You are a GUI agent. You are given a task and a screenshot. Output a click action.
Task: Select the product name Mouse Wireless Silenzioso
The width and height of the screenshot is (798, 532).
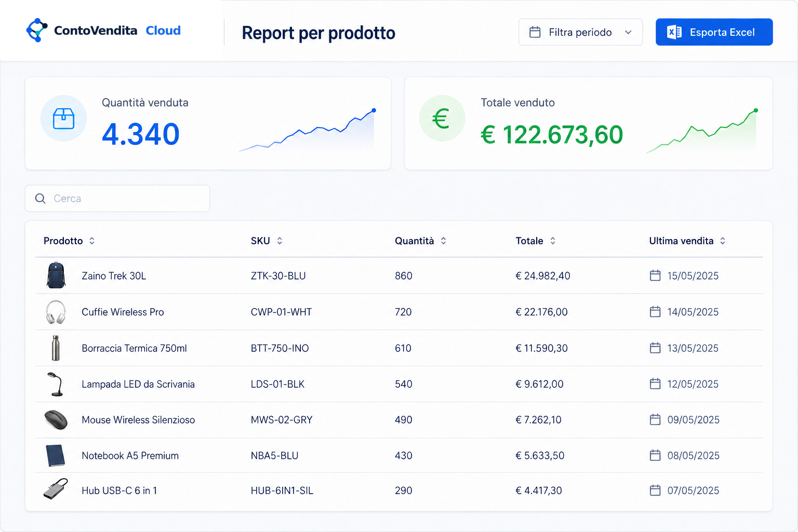pyautogui.click(x=138, y=420)
